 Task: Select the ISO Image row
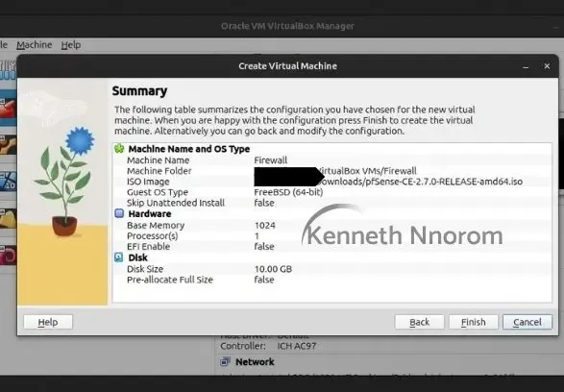tap(331, 182)
